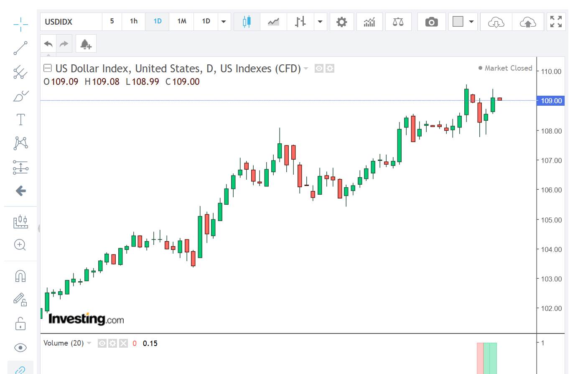
Task: Redo the chart action
Action: coord(64,44)
